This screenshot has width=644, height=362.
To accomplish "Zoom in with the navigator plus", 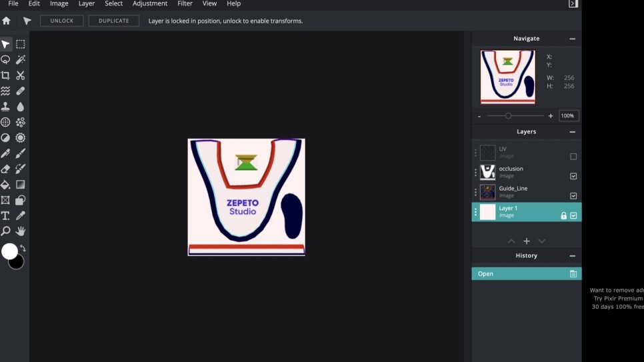I will 551,116.
